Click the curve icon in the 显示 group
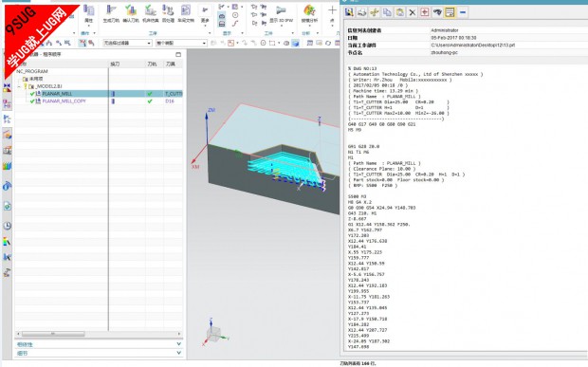The width and height of the screenshot is (588, 367). (235, 24)
